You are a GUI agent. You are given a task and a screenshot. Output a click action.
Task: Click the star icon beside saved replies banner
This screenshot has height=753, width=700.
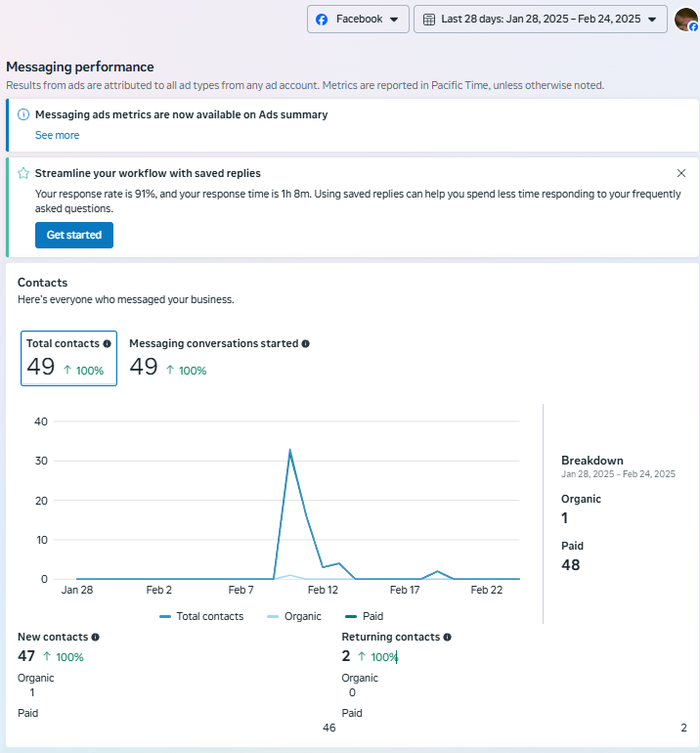pyautogui.click(x=23, y=173)
